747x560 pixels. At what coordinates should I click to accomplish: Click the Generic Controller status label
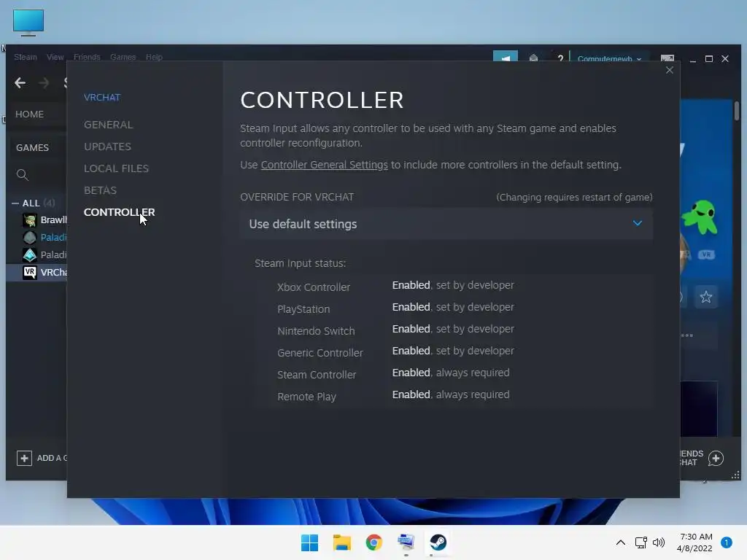pos(320,353)
